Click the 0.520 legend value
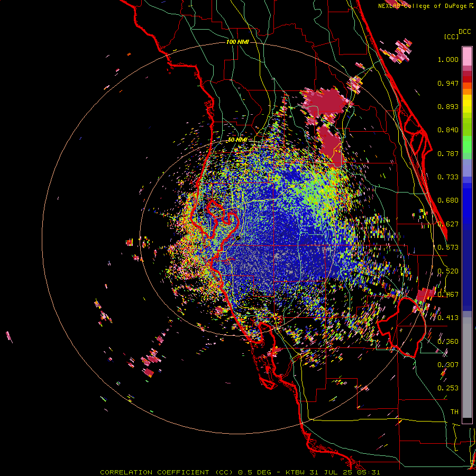This screenshot has height=476, width=476. pos(448,271)
